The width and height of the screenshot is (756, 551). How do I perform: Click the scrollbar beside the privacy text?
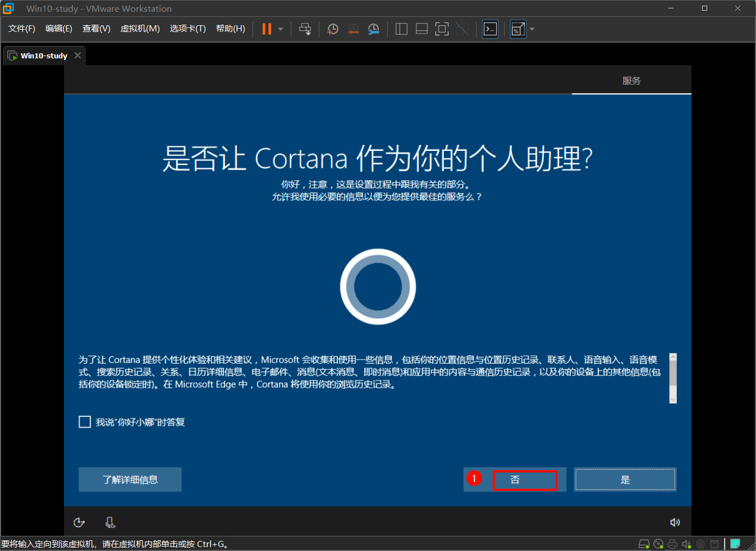click(672, 378)
